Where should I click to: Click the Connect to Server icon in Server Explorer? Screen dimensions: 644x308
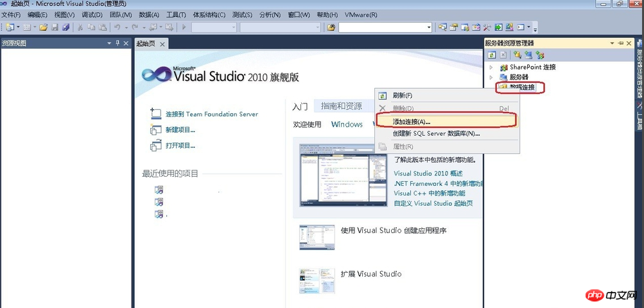528,55
